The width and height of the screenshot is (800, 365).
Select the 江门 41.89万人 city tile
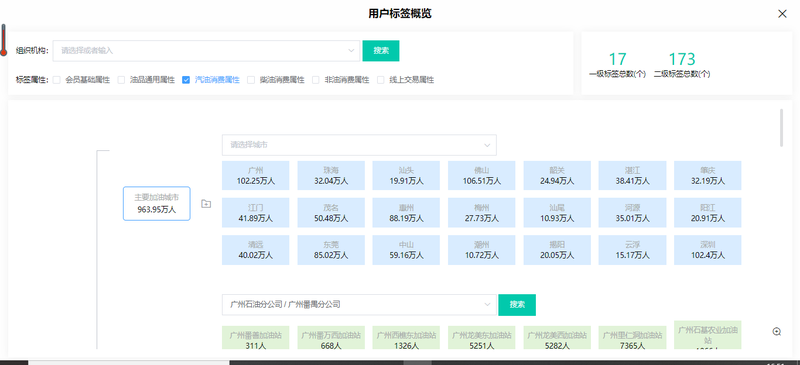(256, 213)
